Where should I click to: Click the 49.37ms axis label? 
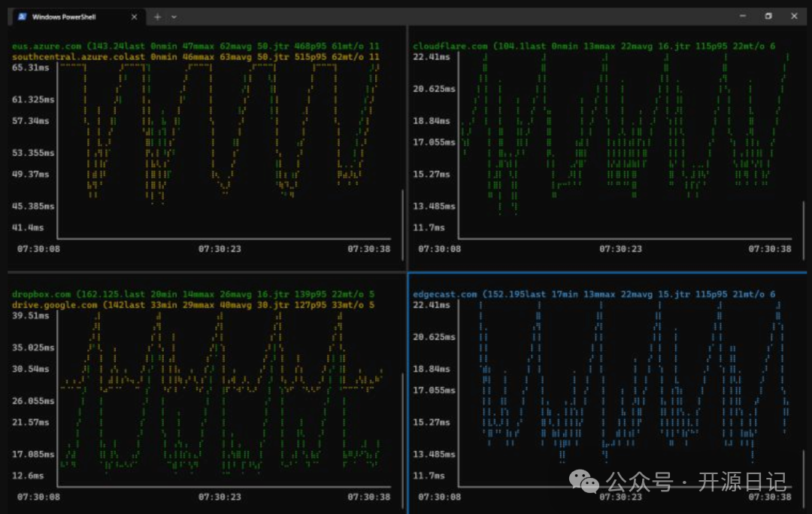(31, 174)
